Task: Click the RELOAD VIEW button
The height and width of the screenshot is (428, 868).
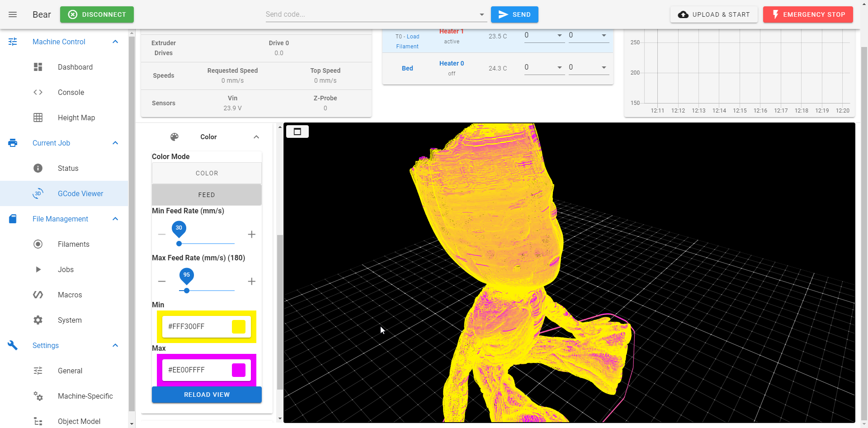Action: [x=207, y=395]
